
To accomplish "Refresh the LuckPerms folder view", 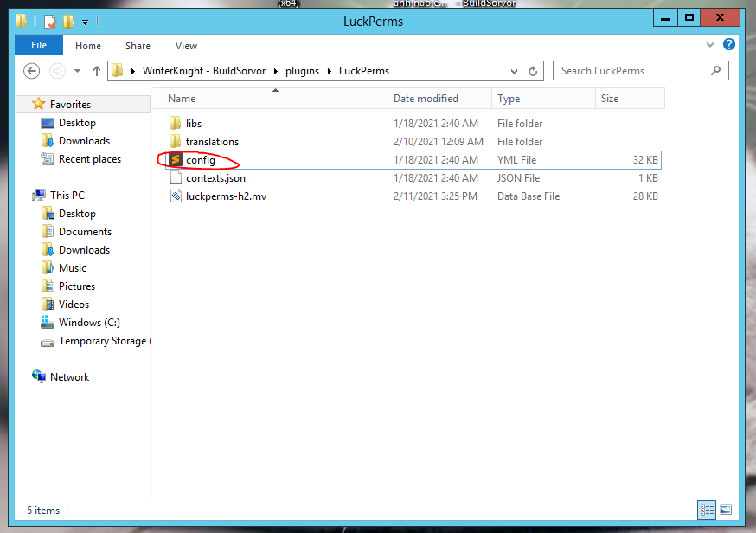I will tap(533, 72).
